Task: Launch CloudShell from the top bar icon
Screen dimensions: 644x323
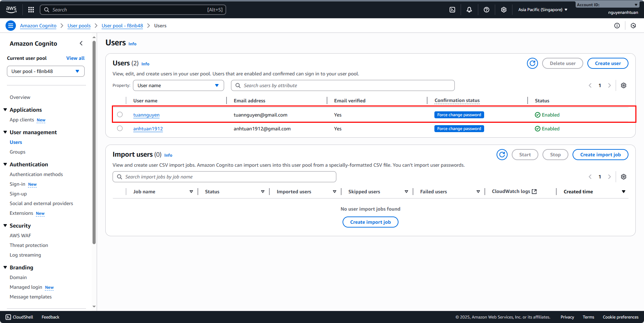Action: tap(452, 10)
